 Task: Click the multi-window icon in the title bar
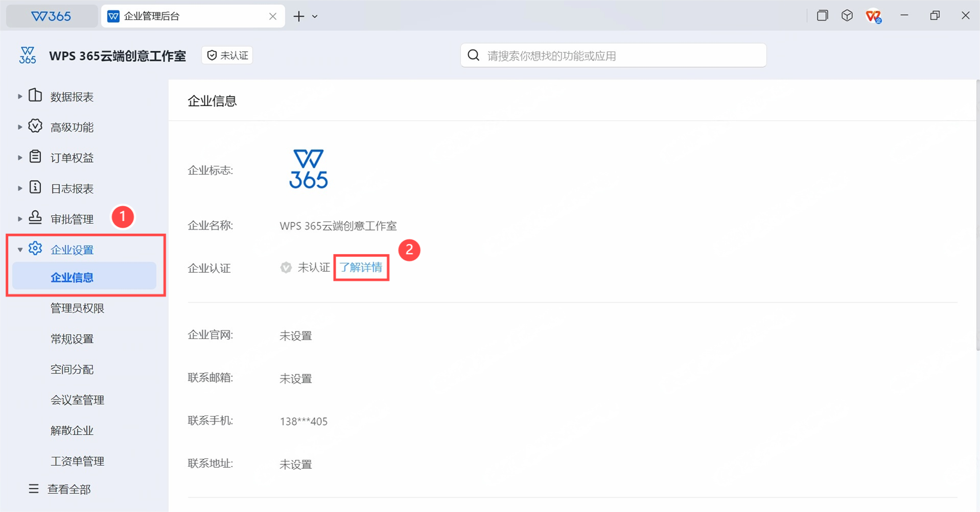point(822,16)
